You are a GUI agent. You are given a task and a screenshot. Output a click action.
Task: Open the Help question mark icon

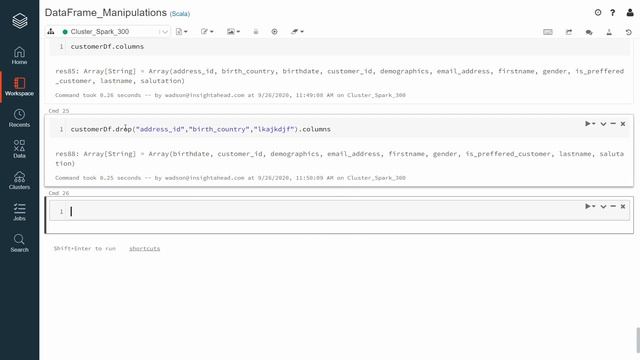tap(613, 13)
